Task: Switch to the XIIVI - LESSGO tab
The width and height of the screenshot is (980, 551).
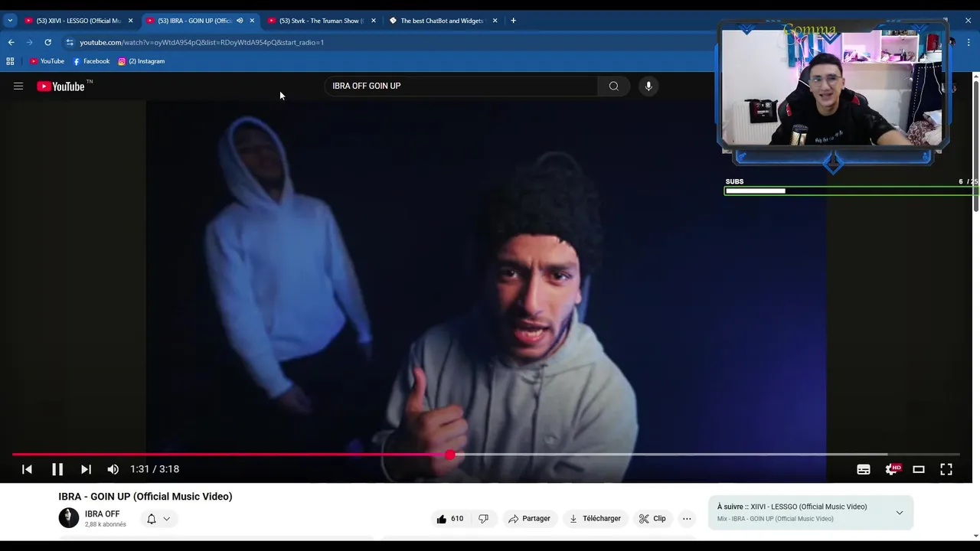Action: click(x=77, y=21)
